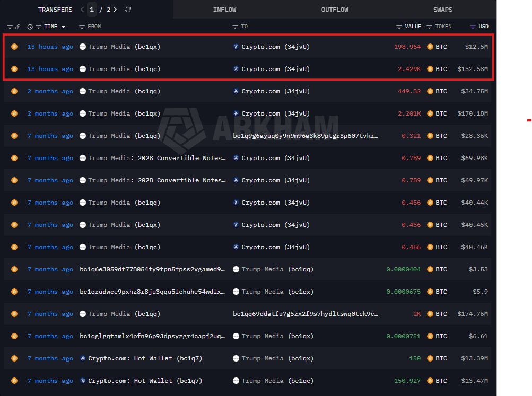Open Trump Media (bc1qc) recipient of 150.927 BTC
This screenshot has height=396, width=532.
click(x=273, y=381)
